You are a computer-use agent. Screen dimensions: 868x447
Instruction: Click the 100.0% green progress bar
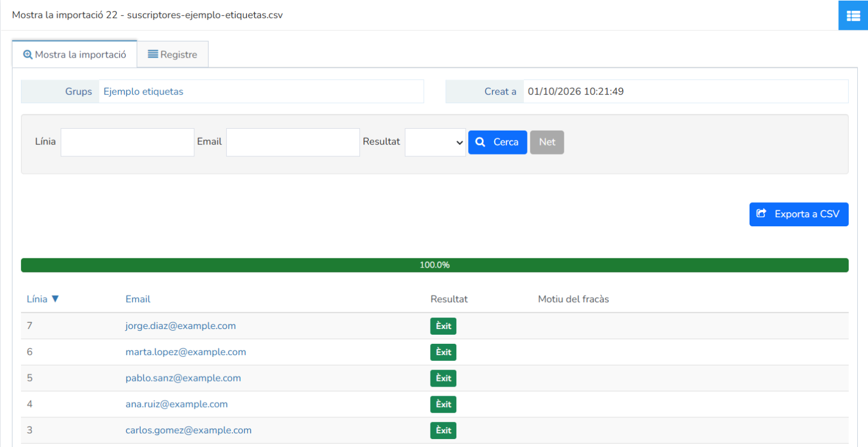435,265
